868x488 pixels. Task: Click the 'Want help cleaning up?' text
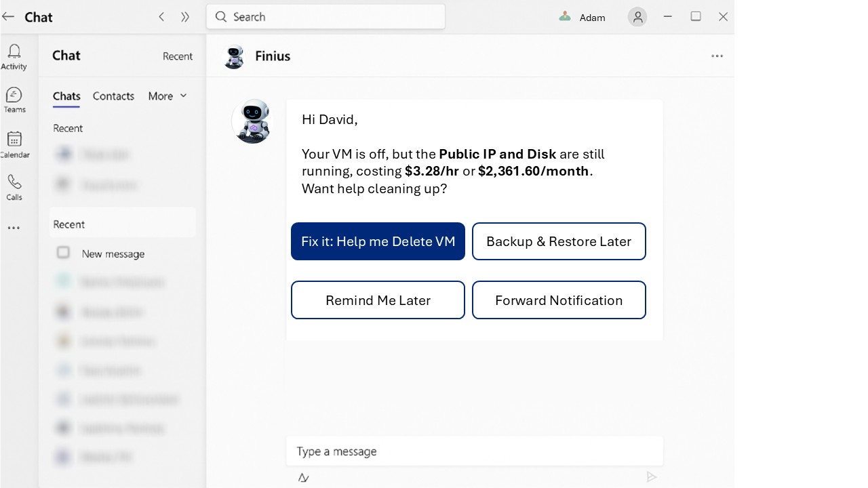tap(374, 188)
